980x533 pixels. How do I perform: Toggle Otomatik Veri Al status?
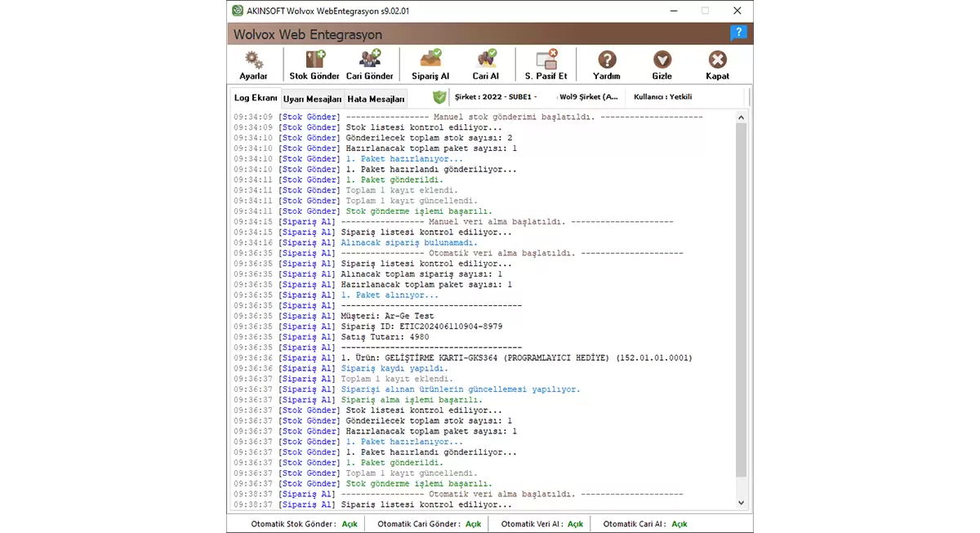(575, 524)
